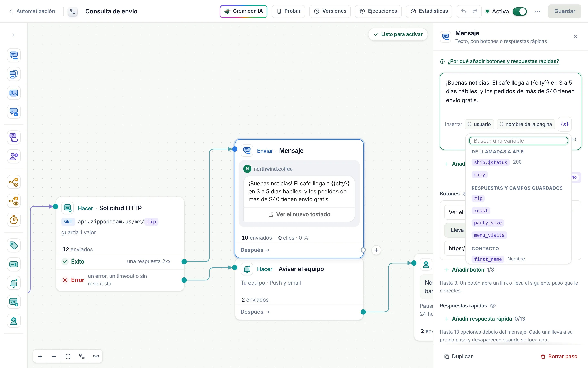Viewport: 588px width, 368px height.
Task: Select the city variable
Action: (479, 175)
